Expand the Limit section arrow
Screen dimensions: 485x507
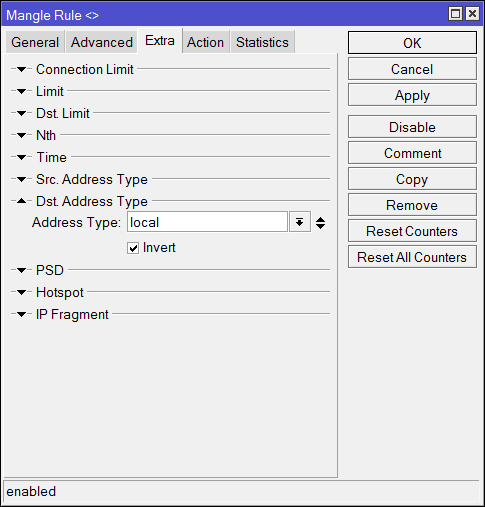tap(22, 91)
